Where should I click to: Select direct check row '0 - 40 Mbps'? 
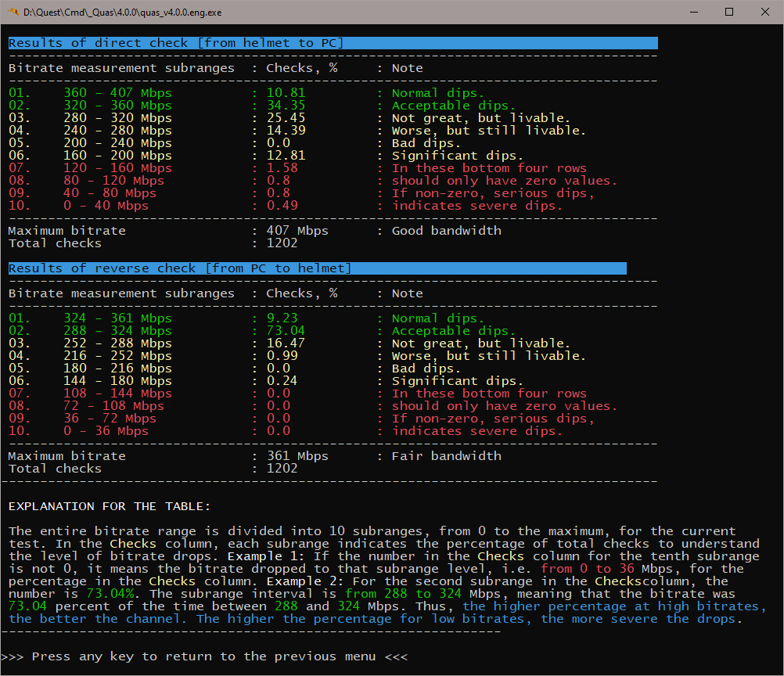pos(286,206)
